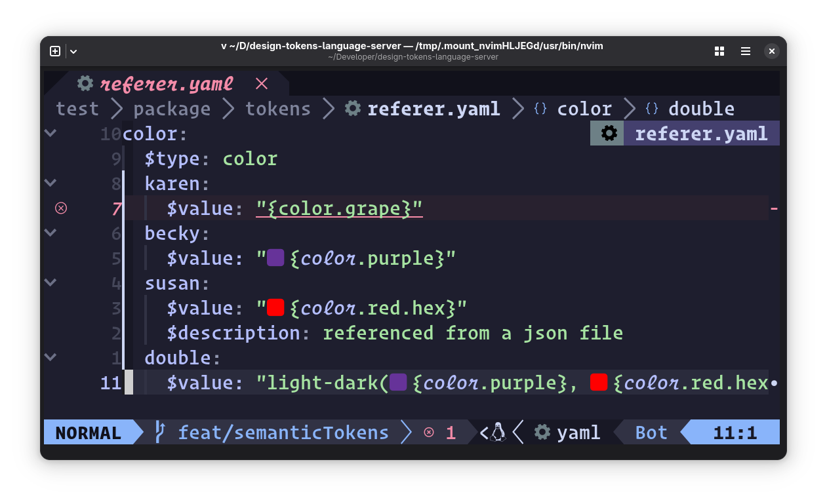Viewport: 827px width, 504px height.
Task: Collapse the karen fold in the gutter
Action: point(50,183)
